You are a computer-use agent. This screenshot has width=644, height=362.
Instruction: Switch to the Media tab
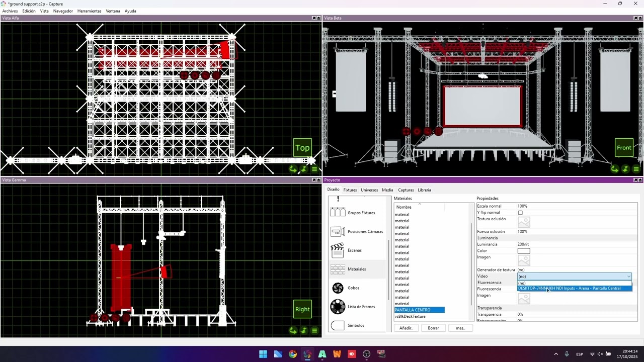[387, 190]
